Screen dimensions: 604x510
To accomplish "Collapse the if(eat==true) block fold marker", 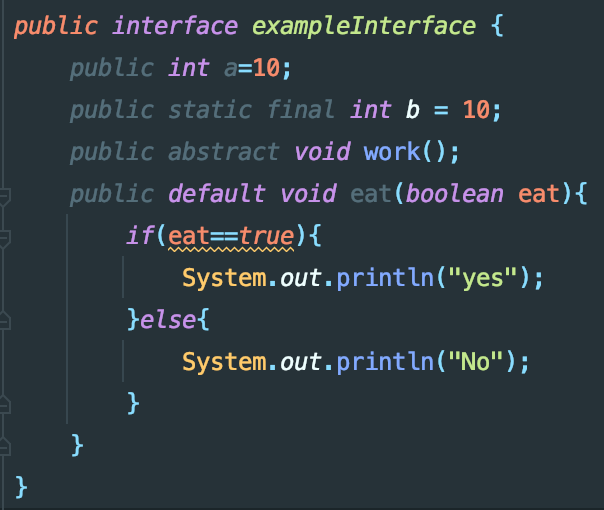I will coord(4,238).
